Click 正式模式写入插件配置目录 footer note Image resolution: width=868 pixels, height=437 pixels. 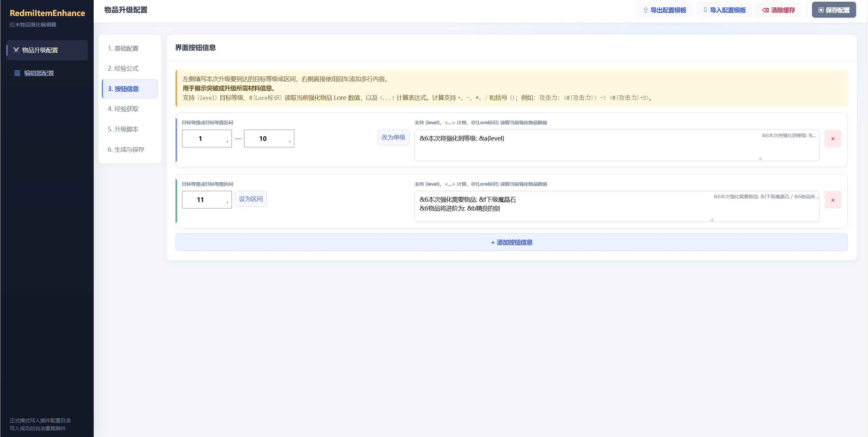tap(40, 421)
